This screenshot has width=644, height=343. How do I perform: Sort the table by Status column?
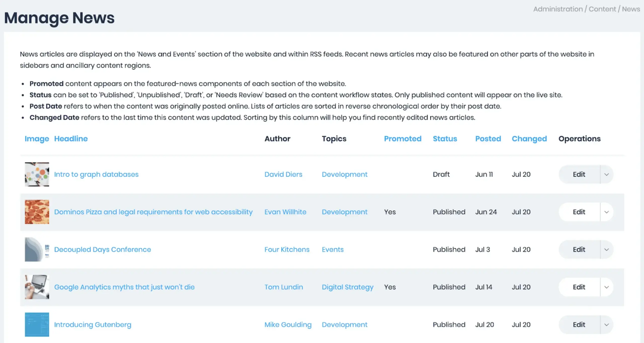pos(445,139)
